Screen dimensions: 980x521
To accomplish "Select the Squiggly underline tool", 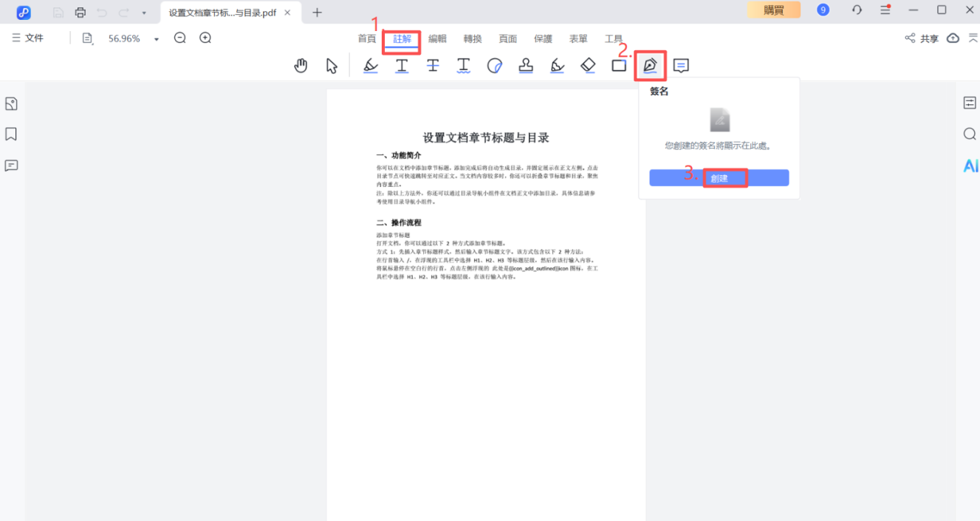I will click(463, 65).
